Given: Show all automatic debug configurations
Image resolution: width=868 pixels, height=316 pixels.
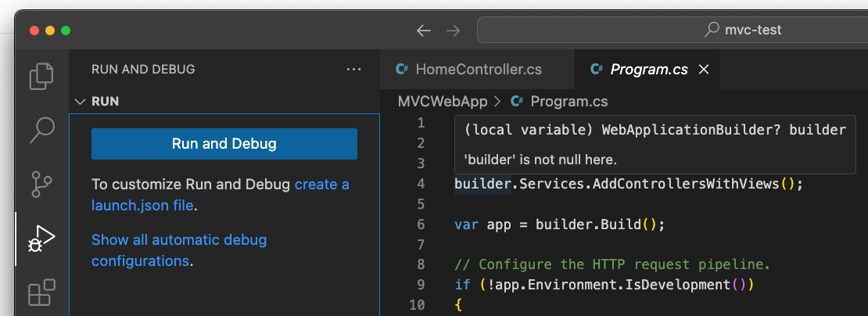Looking at the screenshot, I should [179, 240].
